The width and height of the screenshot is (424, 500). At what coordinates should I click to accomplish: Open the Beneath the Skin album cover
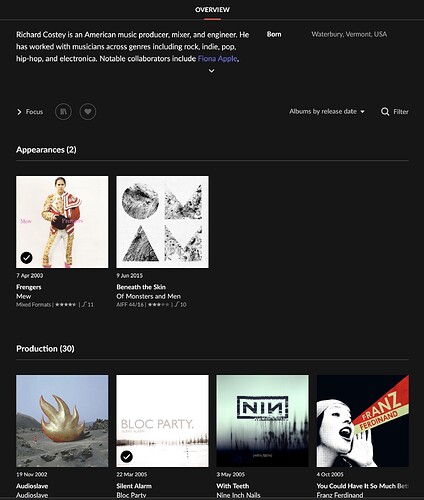[162, 222]
